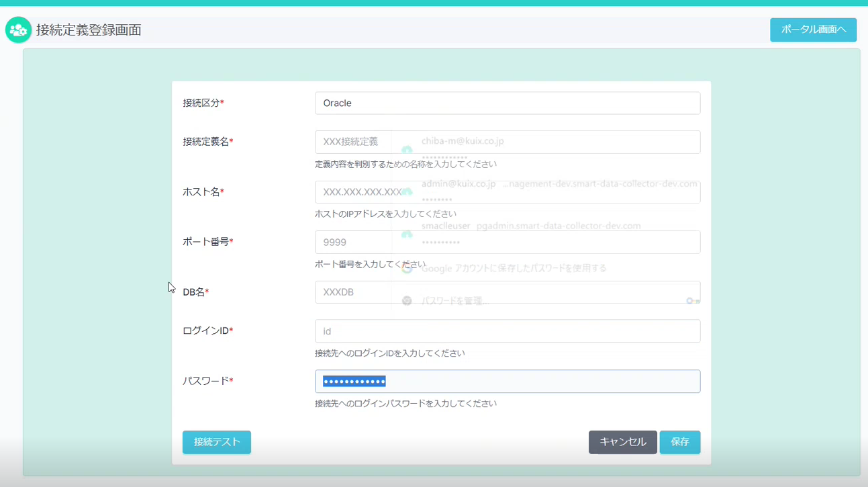
Task: Click the 接続定義名 input placeholder XXX接続定義
Action: [508, 142]
